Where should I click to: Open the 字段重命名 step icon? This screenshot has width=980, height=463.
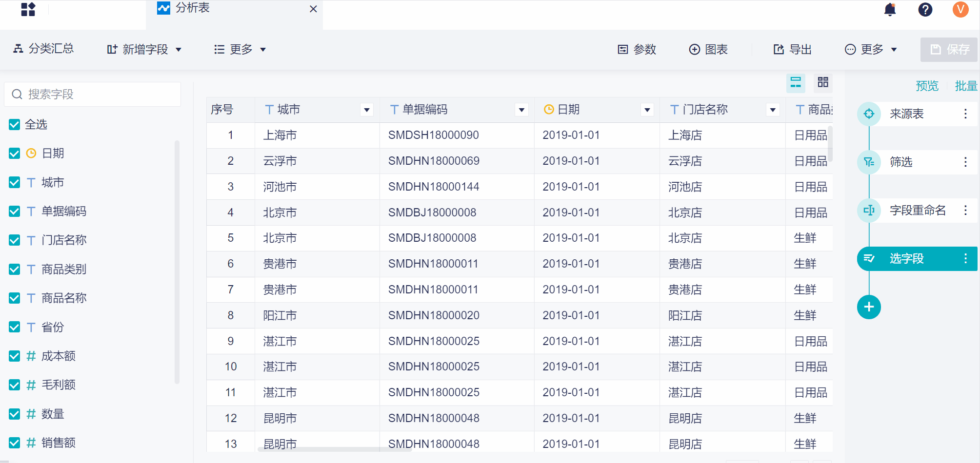coord(869,210)
